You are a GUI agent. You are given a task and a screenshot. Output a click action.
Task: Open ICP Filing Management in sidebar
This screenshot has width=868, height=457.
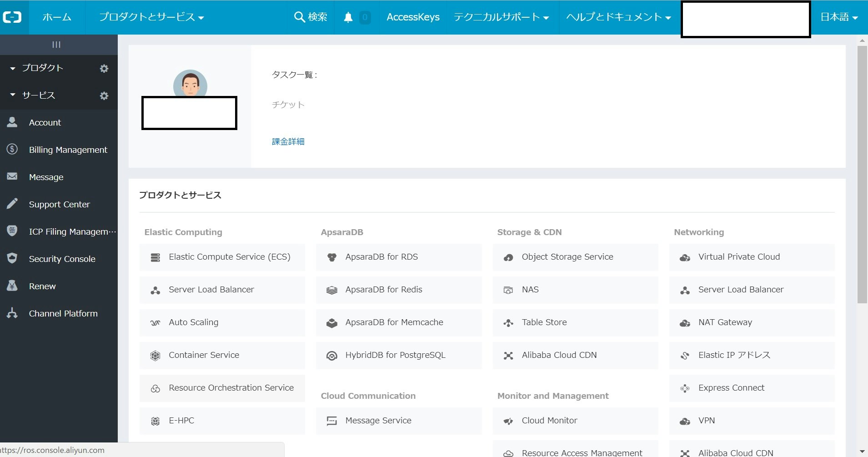coord(59,231)
